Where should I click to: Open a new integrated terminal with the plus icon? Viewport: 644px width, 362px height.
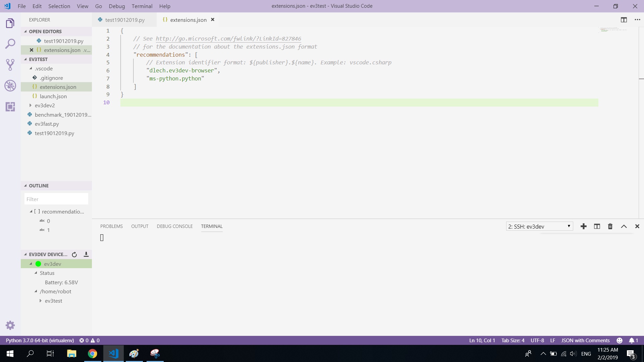(x=584, y=226)
